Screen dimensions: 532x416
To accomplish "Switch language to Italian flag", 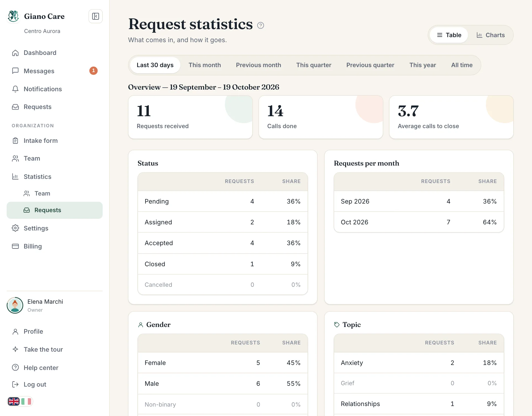I will click(26, 401).
